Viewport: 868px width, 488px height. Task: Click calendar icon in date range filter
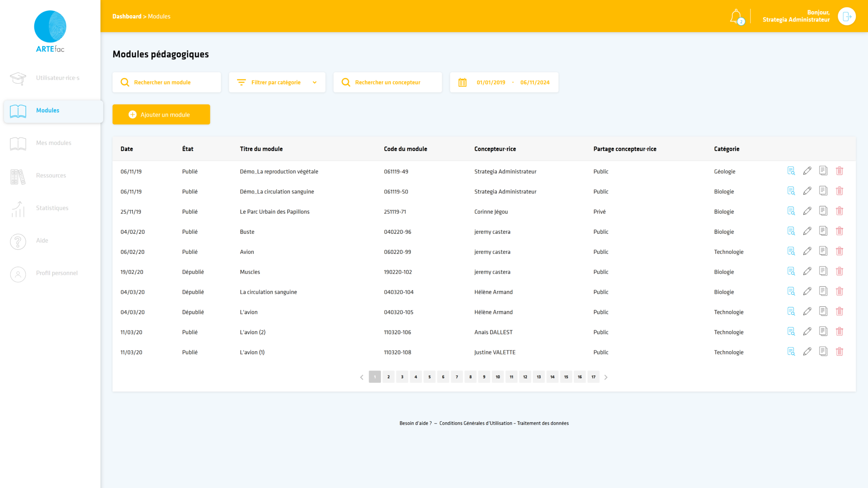point(462,82)
